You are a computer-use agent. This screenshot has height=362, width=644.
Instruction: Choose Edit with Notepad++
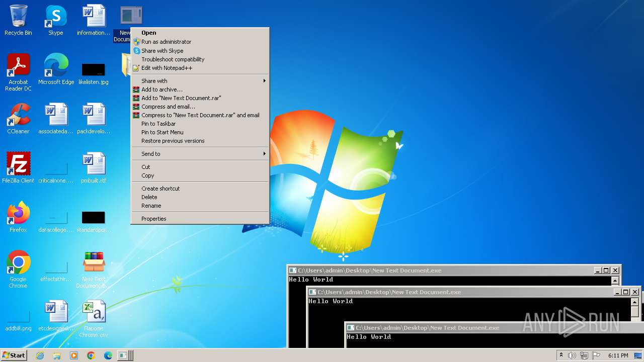200,68
